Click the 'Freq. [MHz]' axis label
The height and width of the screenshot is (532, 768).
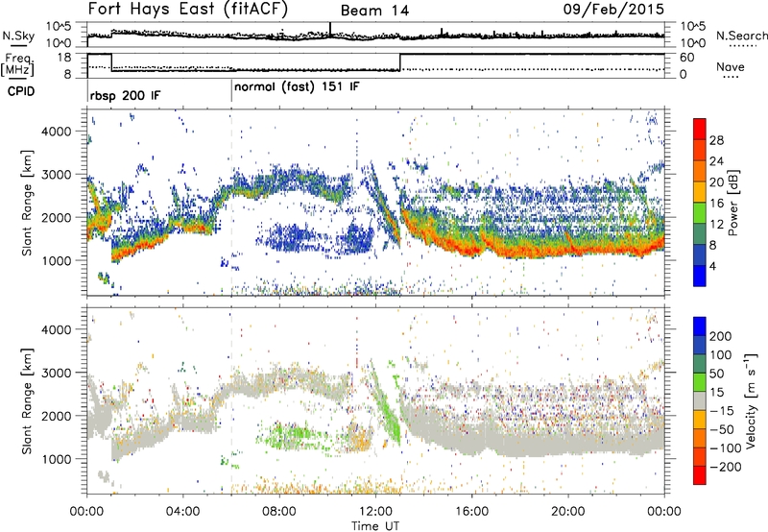(x=18, y=65)
